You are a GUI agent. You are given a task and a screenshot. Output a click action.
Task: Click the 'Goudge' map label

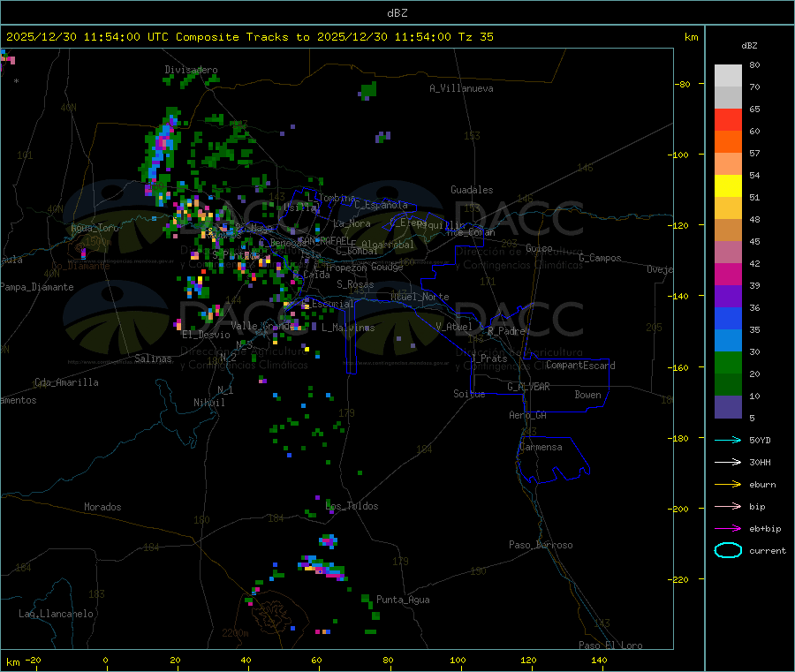[387, 267]
